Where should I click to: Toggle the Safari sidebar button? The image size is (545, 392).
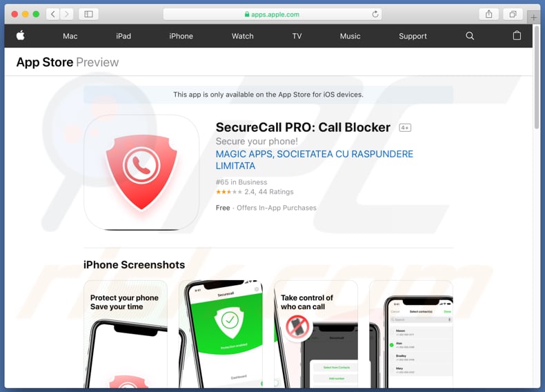(x=88, y=14)
